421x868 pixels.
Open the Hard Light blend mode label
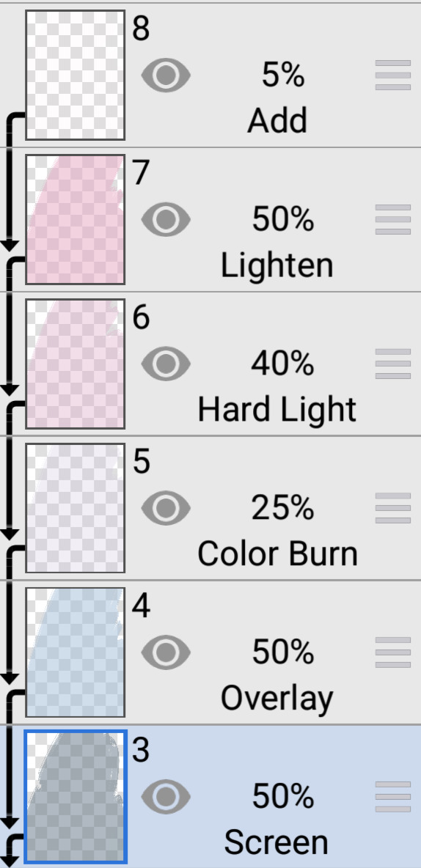click(x=277, y=410)
